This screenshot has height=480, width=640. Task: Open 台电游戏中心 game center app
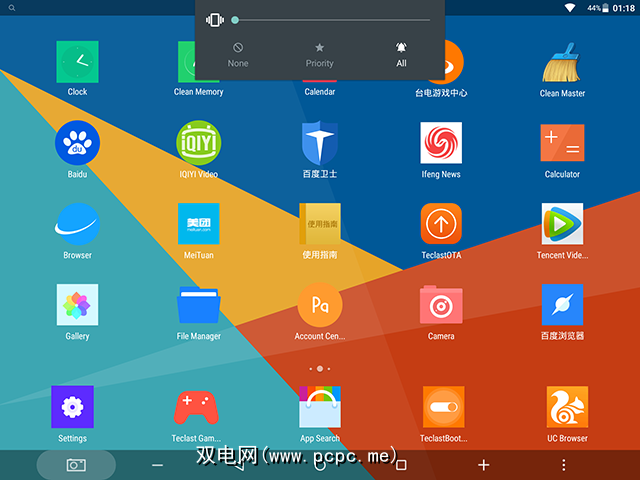pyautogui.click(x=449, y=62)
